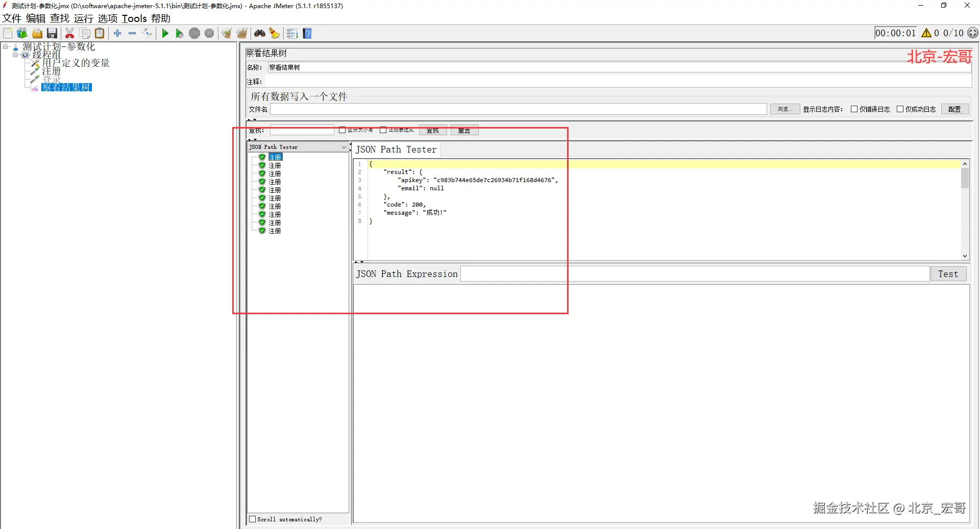The width and height of the screenshot is (980, 529).
Task: Collapse the 测试计划-参数化 root node
Action: click(x=6, y=46)
